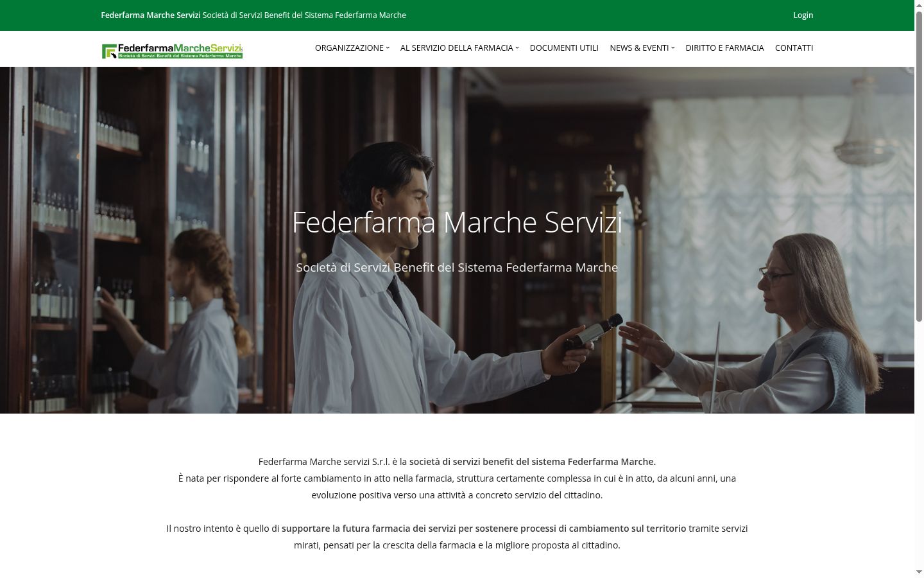Open the CONTATTI page
This screenshot has width=924, height=578.
coord(794,48)
